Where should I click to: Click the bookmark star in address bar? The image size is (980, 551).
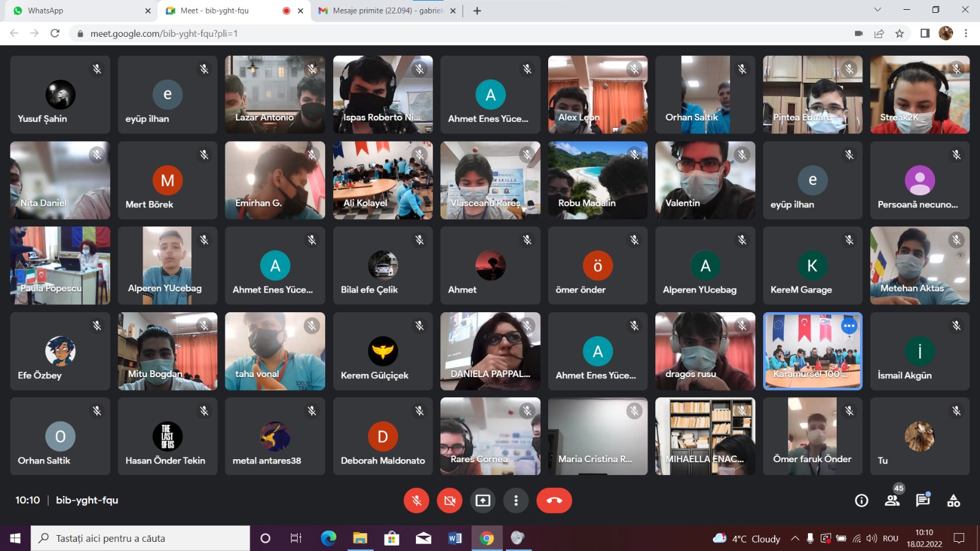(899, 34)
